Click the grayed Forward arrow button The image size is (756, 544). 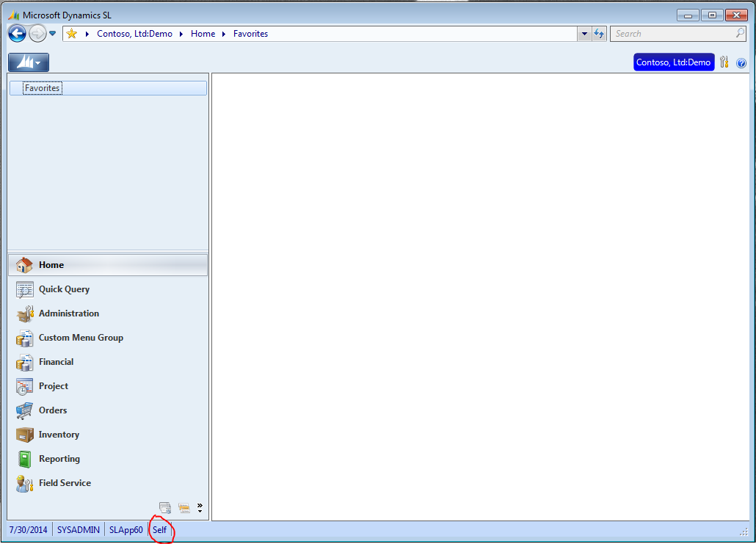point(37,34)
